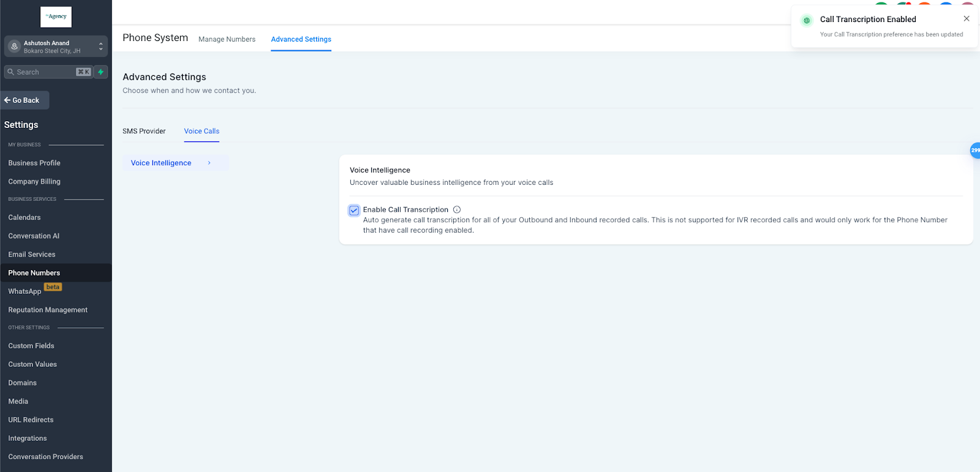Select Voice Intelligence in the side list
The height and width of the screenshot is (472, 980).
point(175,163)
